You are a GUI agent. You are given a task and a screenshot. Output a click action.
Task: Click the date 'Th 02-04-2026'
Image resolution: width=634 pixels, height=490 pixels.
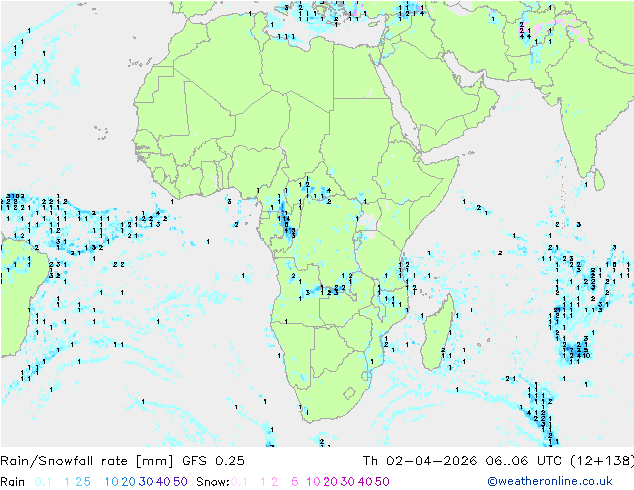pyautogui.click(x=420, y=460)
